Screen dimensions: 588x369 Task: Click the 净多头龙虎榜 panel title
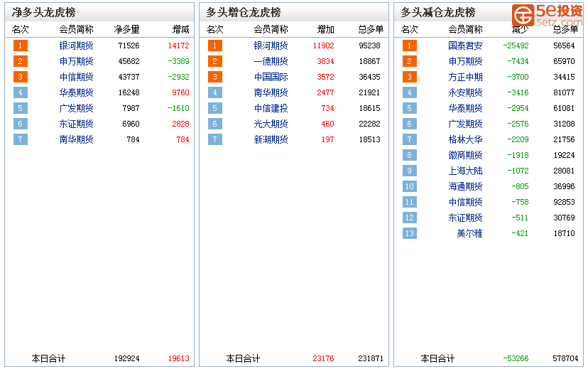tap(44, 12)
